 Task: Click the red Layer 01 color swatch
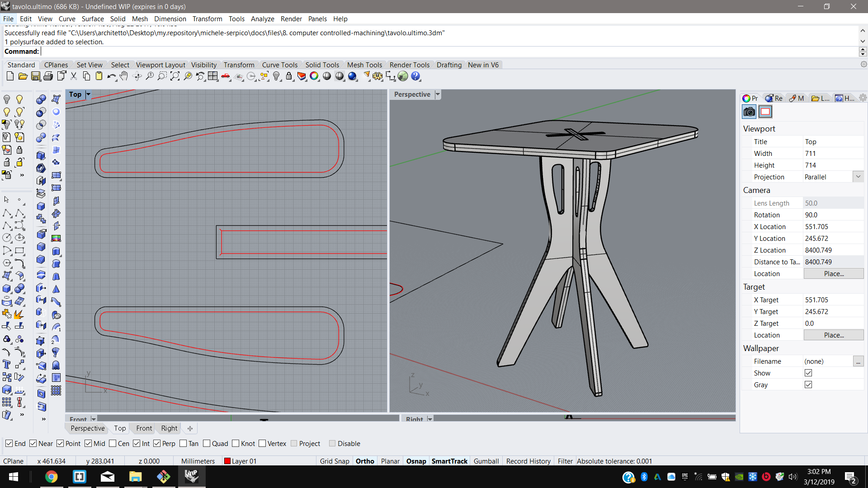pyautogui.click(x=227, y=461)
